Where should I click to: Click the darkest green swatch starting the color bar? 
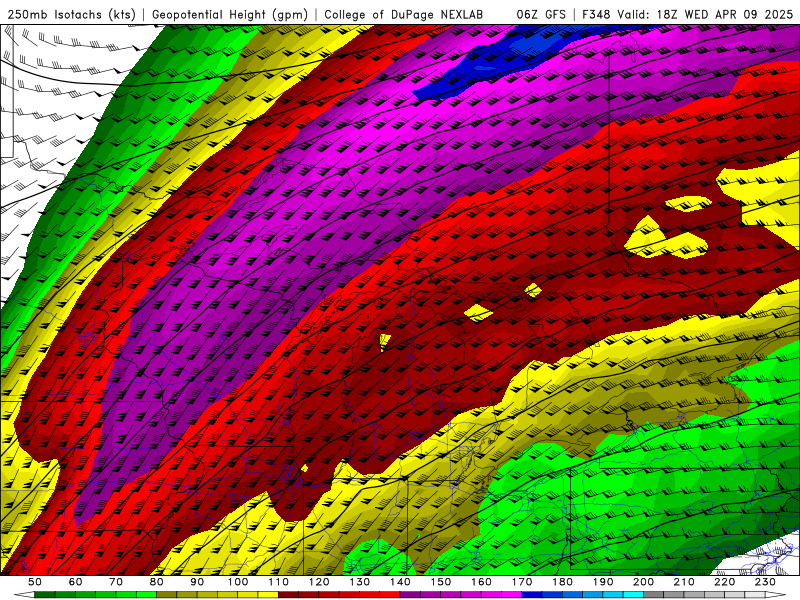click(44, 595)
